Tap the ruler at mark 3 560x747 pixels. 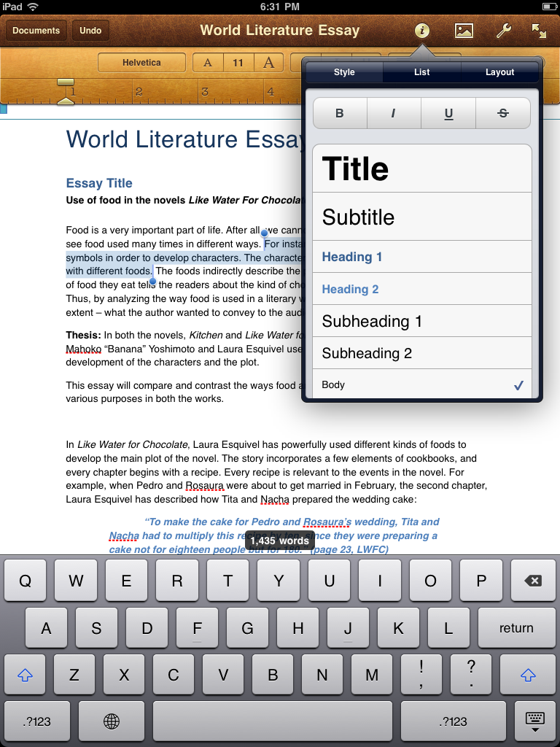tap(204, 92)
